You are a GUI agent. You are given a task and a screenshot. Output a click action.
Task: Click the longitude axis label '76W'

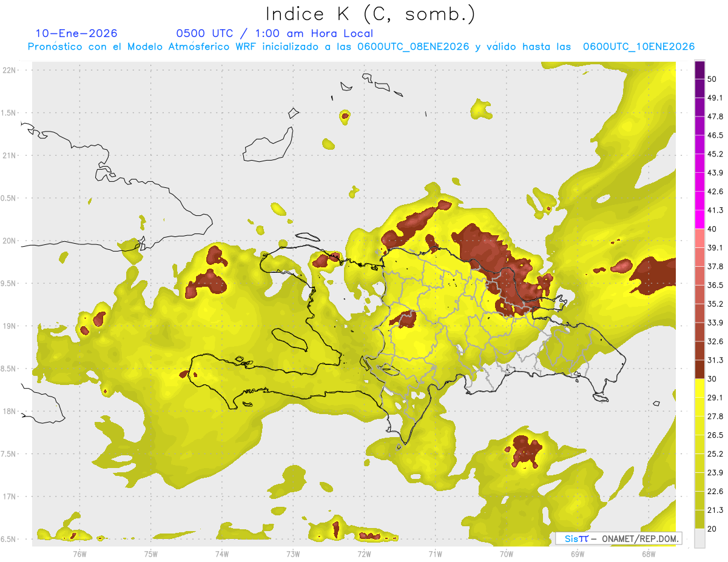click(79, 554)
